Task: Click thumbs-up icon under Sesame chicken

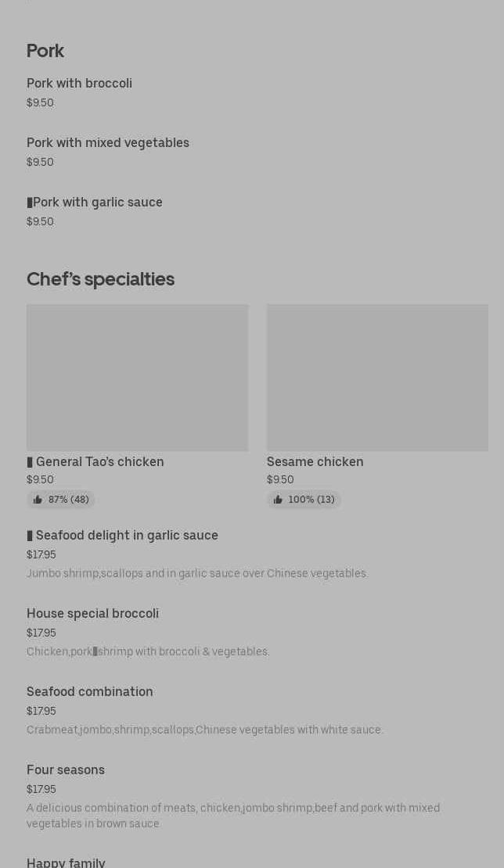Action: click(x=278, y=500)
